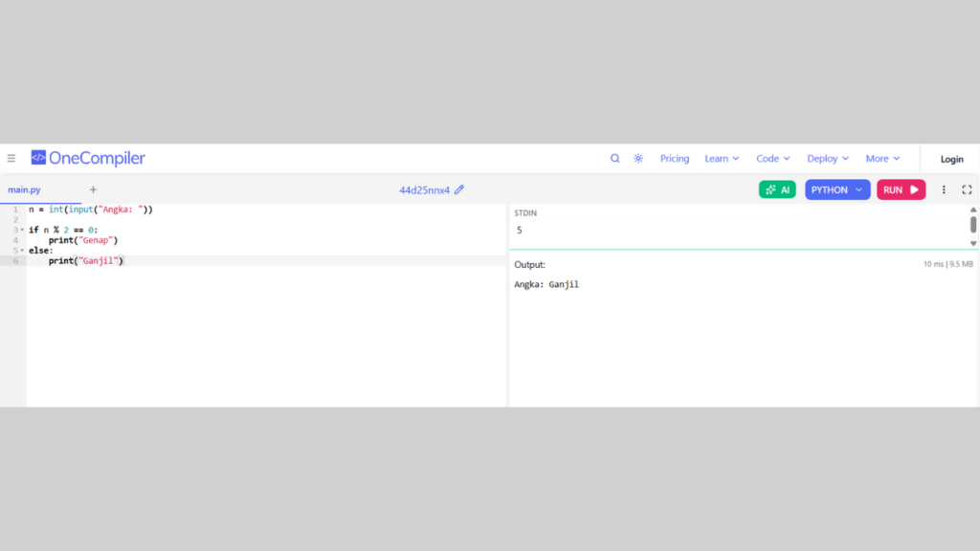Viewport: 980px width, 551px height.
Task: Click the Login button
Action: [x=951, y=159]
